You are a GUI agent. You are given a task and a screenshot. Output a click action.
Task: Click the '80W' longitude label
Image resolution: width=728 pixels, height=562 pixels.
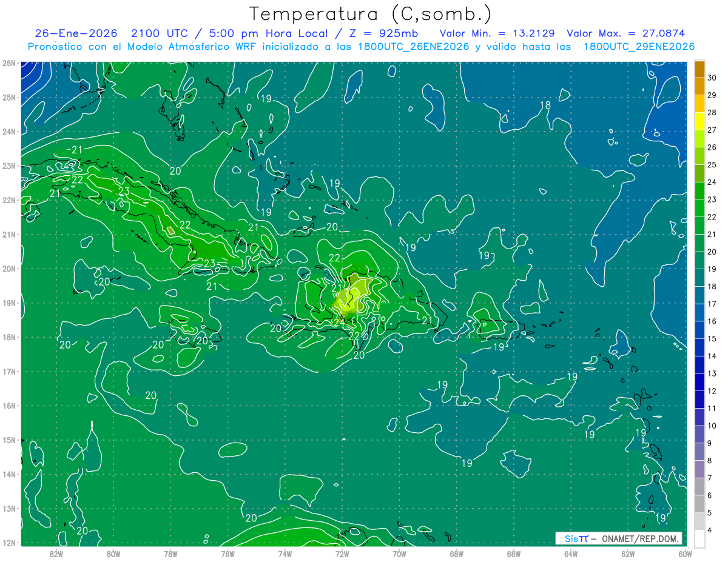click(113, 553)
